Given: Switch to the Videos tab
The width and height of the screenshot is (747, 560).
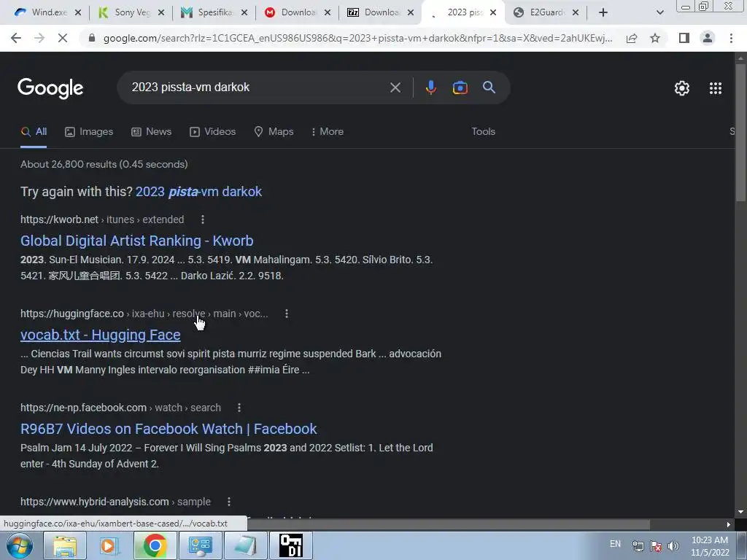Looking at the screenshot, I should (212, 132).
